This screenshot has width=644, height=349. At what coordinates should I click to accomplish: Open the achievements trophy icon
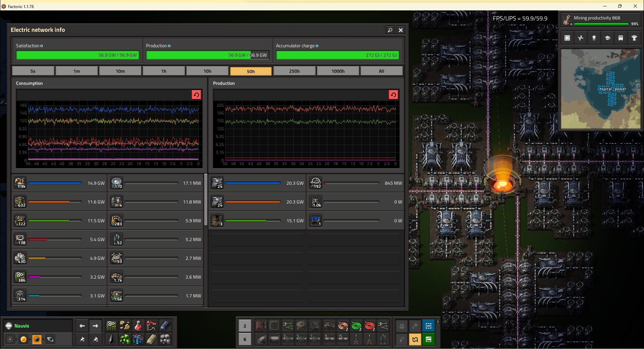(634, 38)
